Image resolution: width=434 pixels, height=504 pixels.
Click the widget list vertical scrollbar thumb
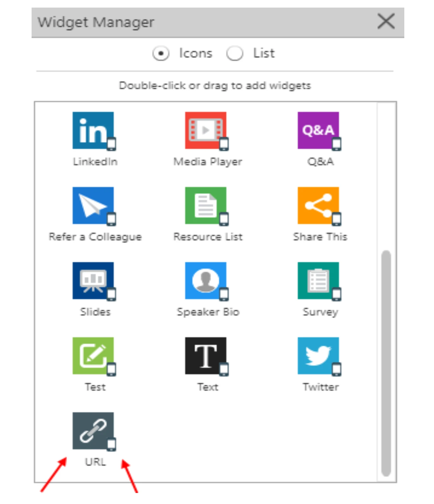(x=386, y=363)
